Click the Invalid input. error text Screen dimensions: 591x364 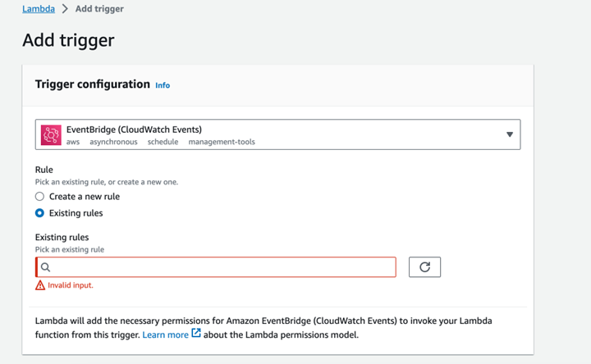pos(71,285)
